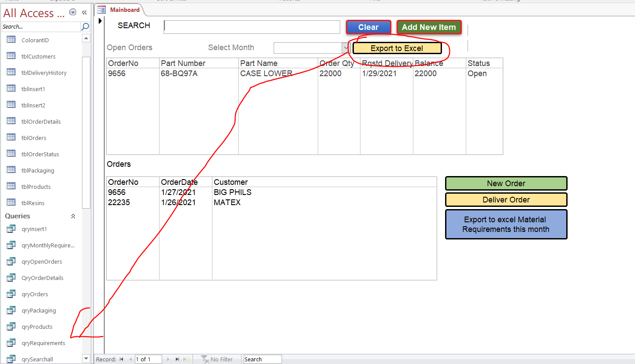Collapse the Queries group
635x364 pixels.
(x=73, y=216)
